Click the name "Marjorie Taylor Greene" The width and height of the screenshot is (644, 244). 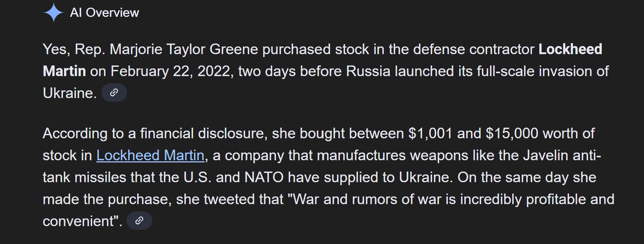(184, 49)
